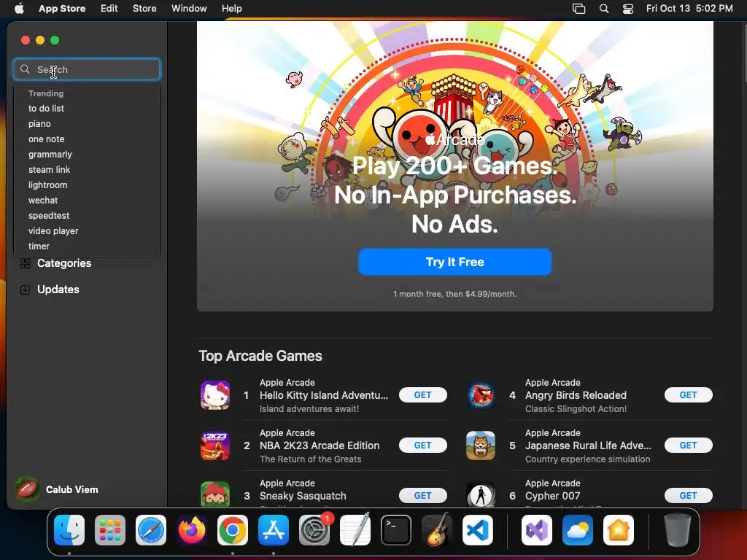The height and width of the screenshot is (560, 747).
Task: Open the Window menu
Action: [189, 9]
